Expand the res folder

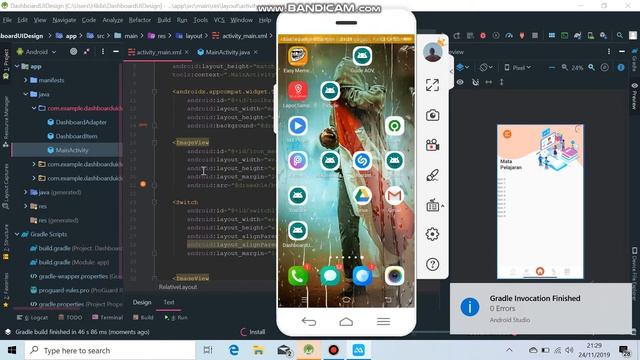pyautogui.click(x=25, y=206)
